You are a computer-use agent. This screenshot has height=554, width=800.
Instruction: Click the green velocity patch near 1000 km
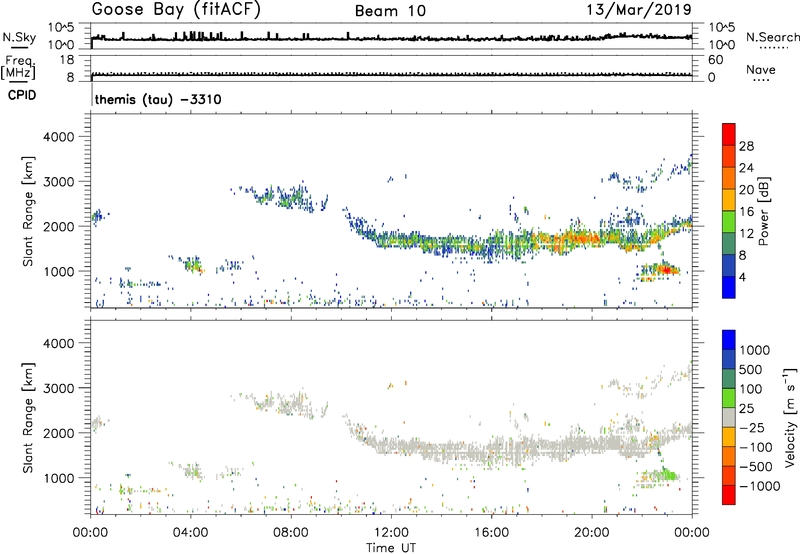pos(667,475)
